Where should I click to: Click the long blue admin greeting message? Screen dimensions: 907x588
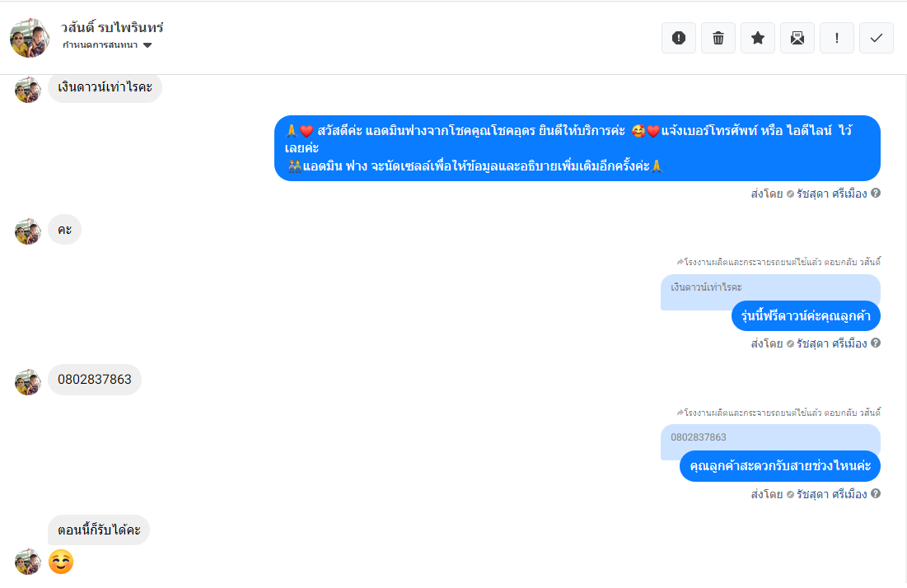pos(577,148)
